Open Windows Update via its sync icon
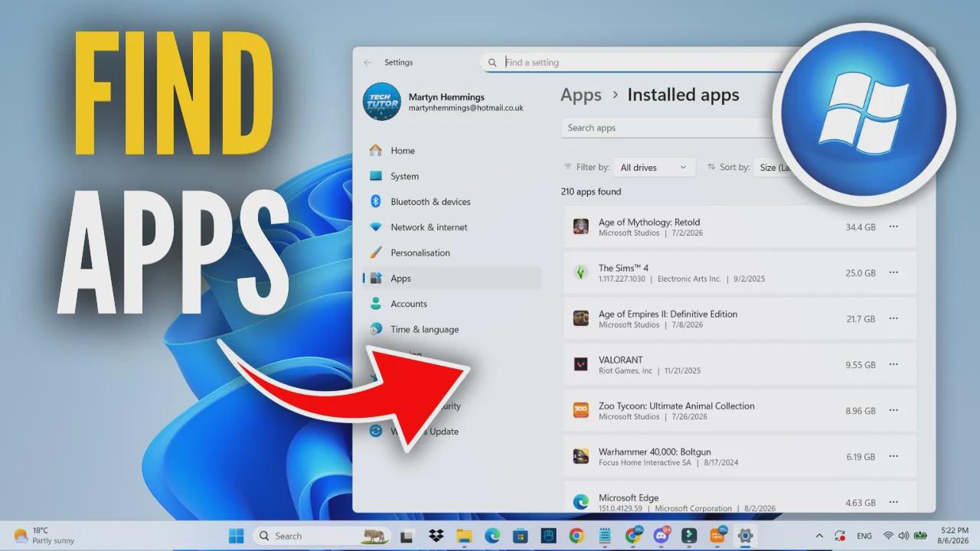 pyautogui.click(x=376, y=431)
